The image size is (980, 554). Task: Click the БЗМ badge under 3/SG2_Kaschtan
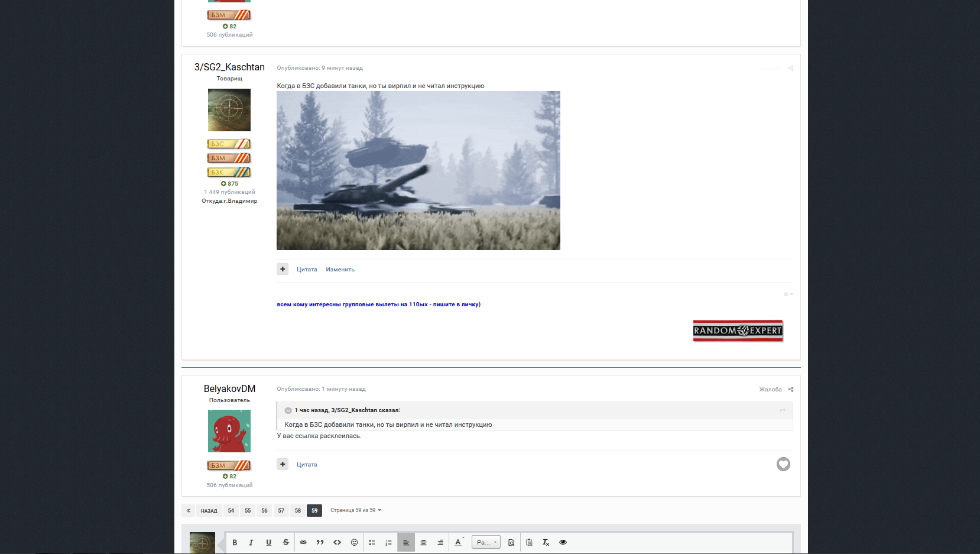tap(229, 158)
